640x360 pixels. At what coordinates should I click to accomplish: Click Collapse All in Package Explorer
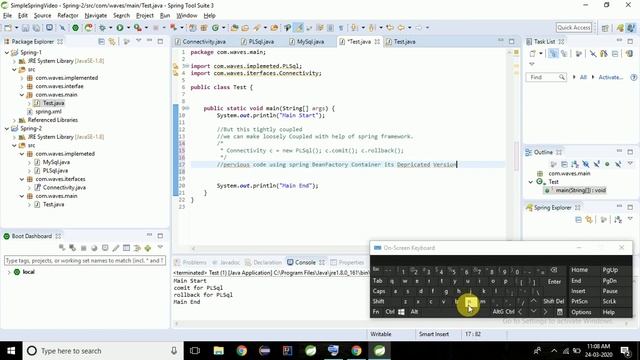click(x=101, y=42)
